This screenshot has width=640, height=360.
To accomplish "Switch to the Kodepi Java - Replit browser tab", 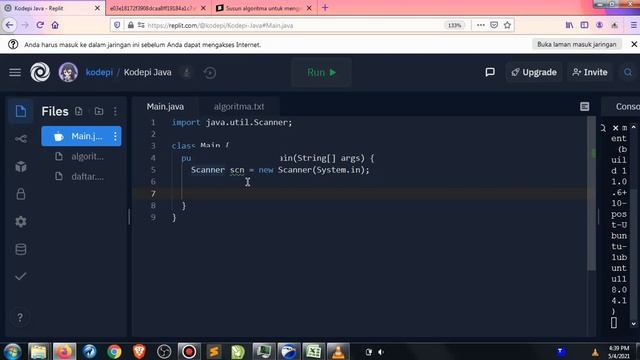I will [x=52, y=8].
